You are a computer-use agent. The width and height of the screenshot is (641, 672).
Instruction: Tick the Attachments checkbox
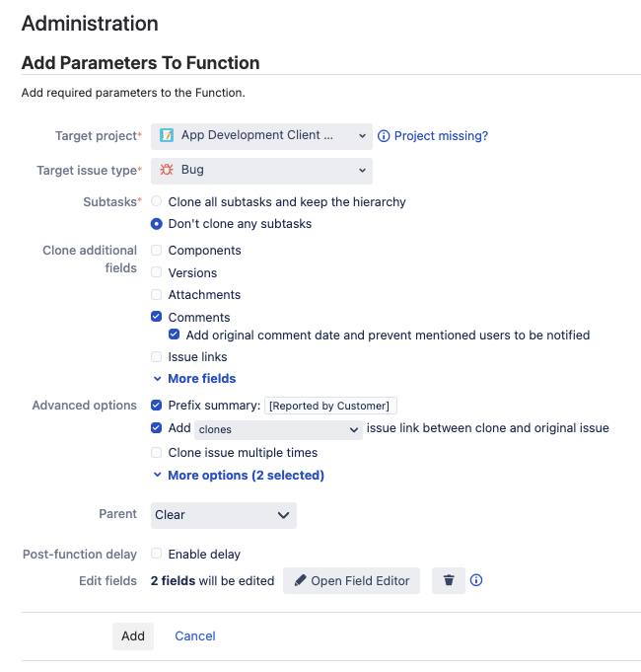[x=157, y=295]
